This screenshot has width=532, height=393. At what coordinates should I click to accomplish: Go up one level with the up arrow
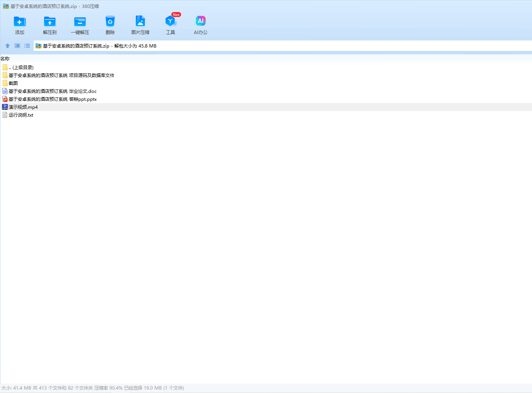coord(8,46)
